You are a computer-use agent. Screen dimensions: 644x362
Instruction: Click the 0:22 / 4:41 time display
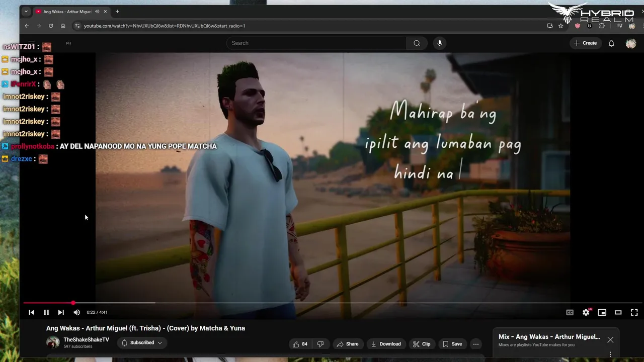tap(97, 312)
